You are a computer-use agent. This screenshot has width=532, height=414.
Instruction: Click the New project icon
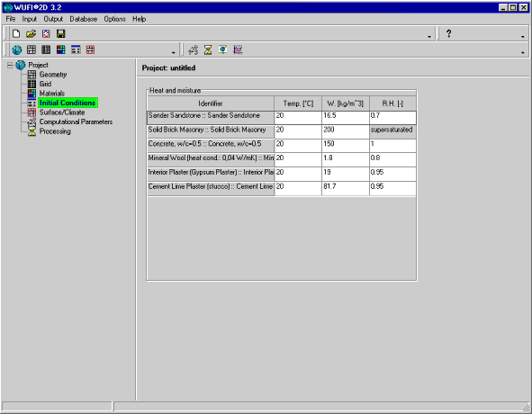coord(16,33)
